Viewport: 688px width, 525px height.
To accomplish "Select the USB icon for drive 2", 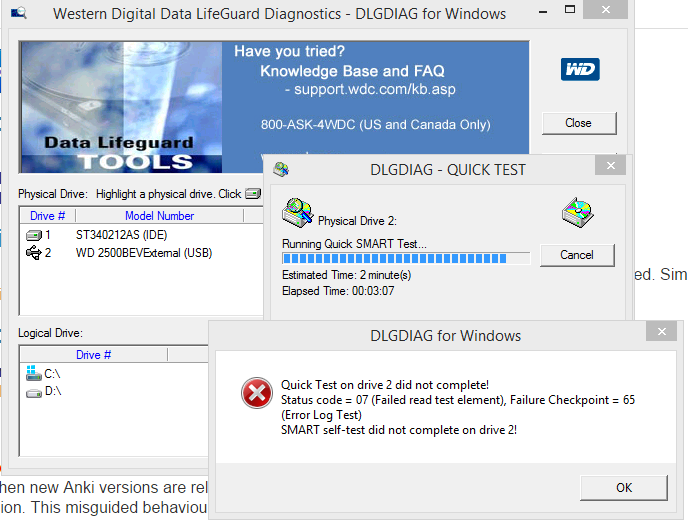I will click(x=33, y=253).
